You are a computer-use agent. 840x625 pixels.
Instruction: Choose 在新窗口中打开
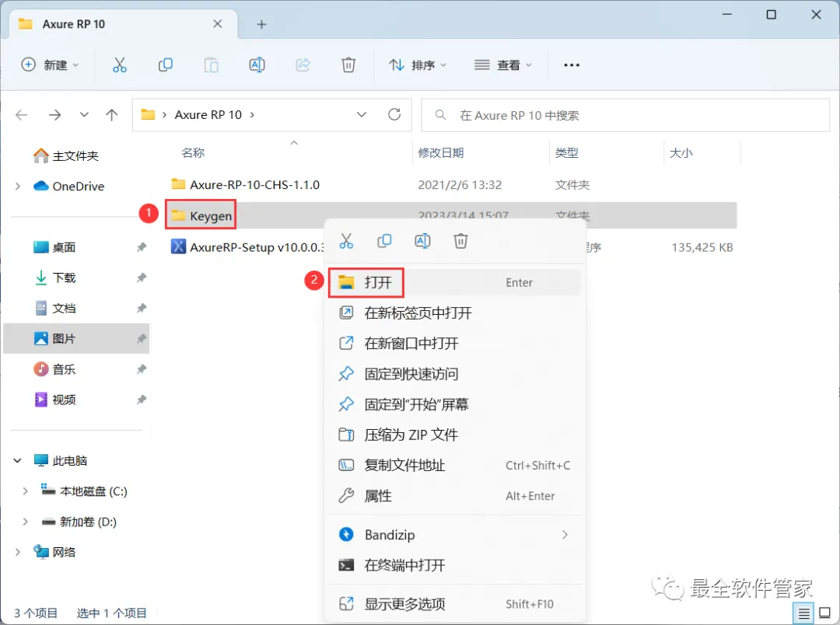(455, 344)
